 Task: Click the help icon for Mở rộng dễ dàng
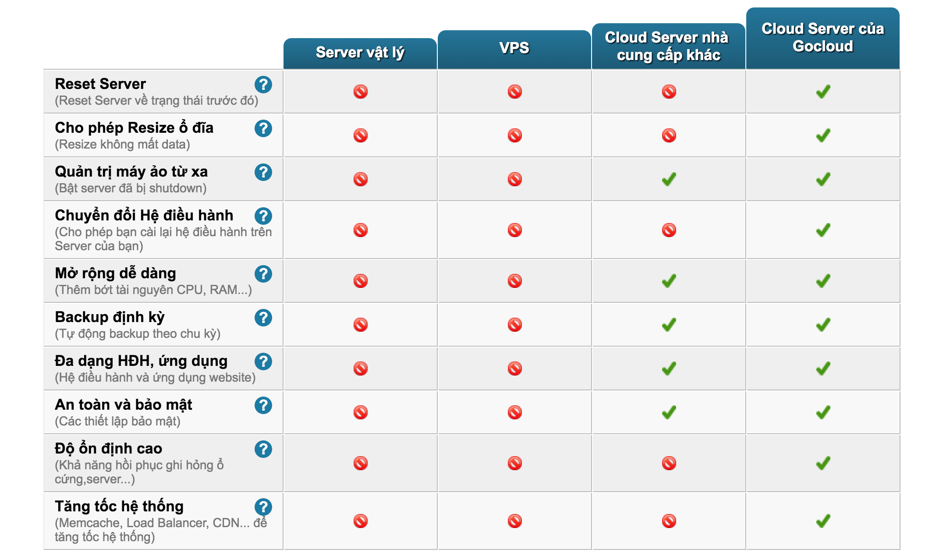pyautogui.click(x=263, y=274)
